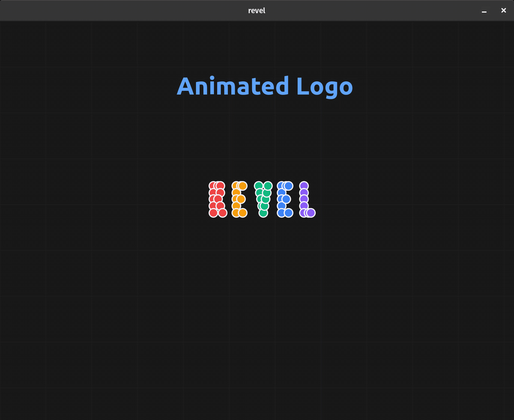
Task: Select the top-right dot of the green V
Action: [268, 186]
